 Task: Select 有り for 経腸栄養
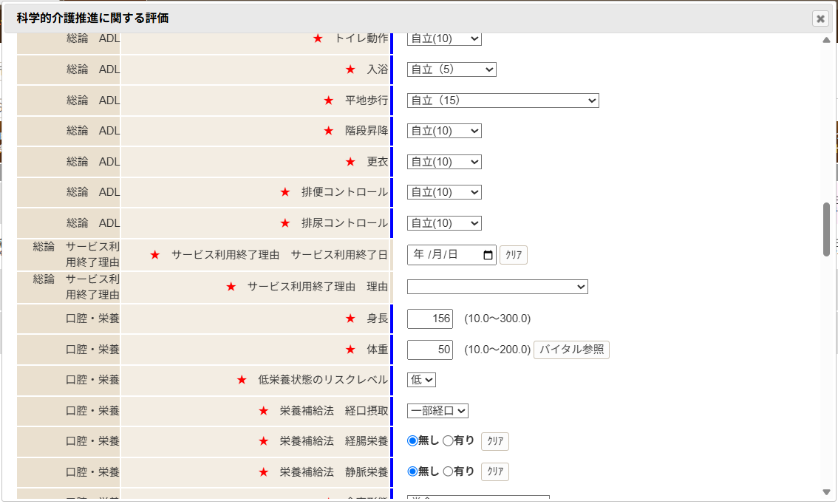[447, 441]
